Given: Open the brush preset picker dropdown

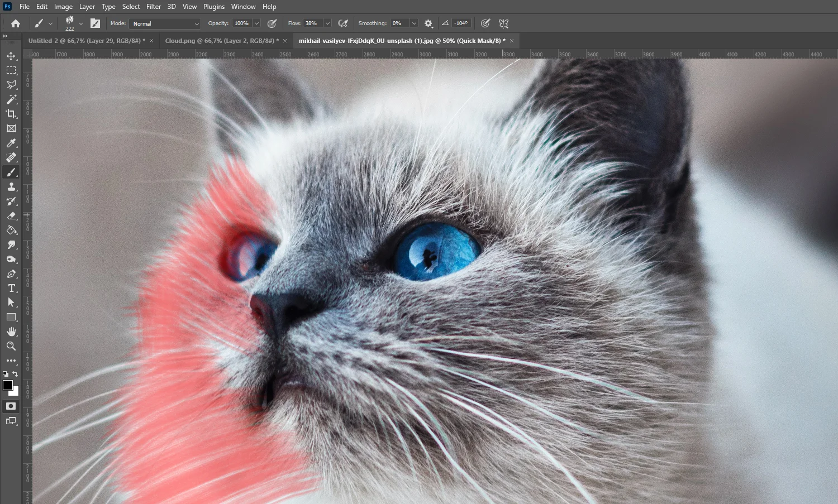Looking at the screenshot, I should 80,23.
